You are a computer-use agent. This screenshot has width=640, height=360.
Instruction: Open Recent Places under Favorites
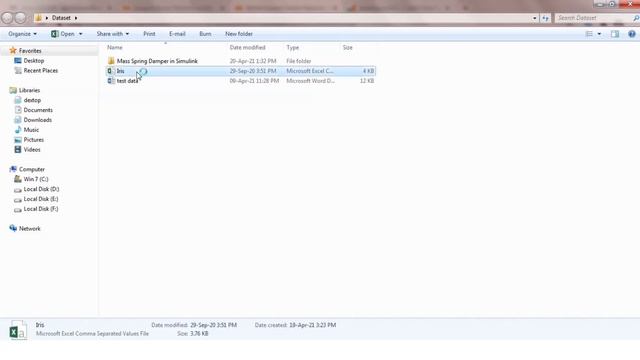[x=40, y=71]
